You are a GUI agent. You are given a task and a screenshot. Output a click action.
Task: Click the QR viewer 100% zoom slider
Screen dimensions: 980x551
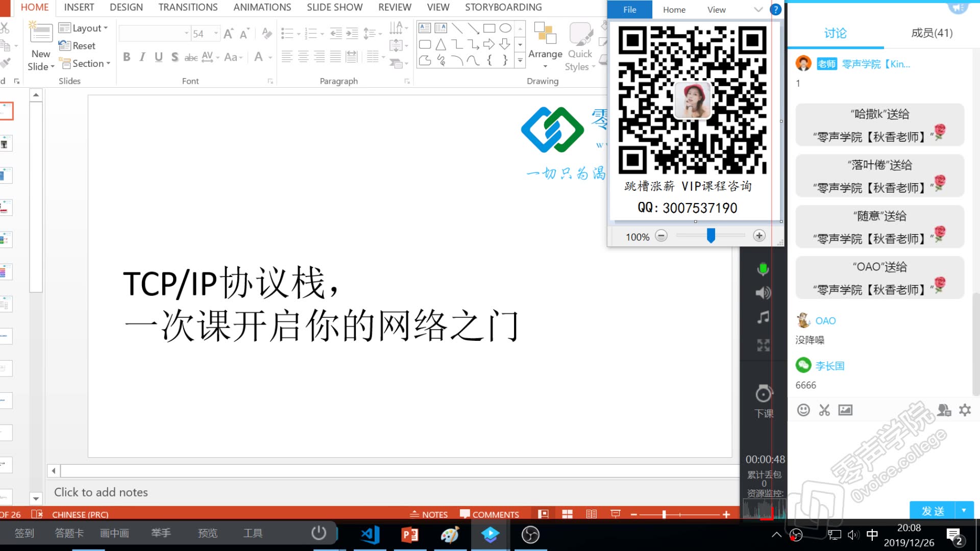click(710, 236)
